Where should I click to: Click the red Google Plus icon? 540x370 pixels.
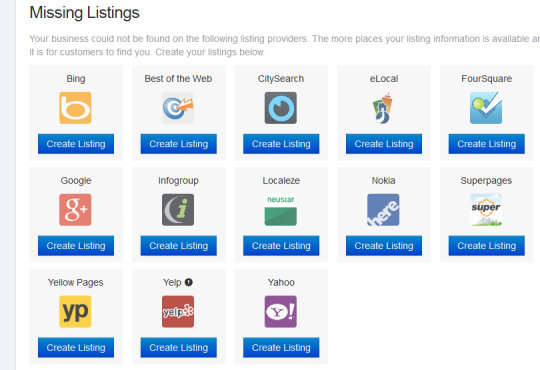[x=75, y=210]
